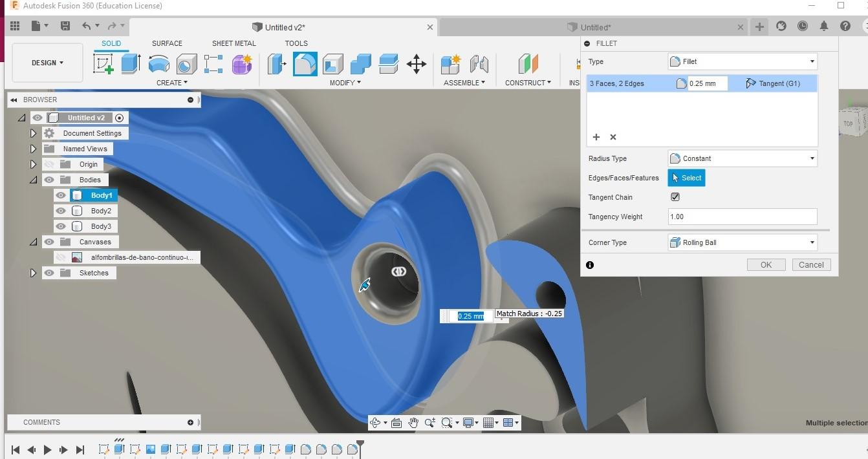
Task: Open the DESIGN workspace dropdown
Action: coord(47,63)
